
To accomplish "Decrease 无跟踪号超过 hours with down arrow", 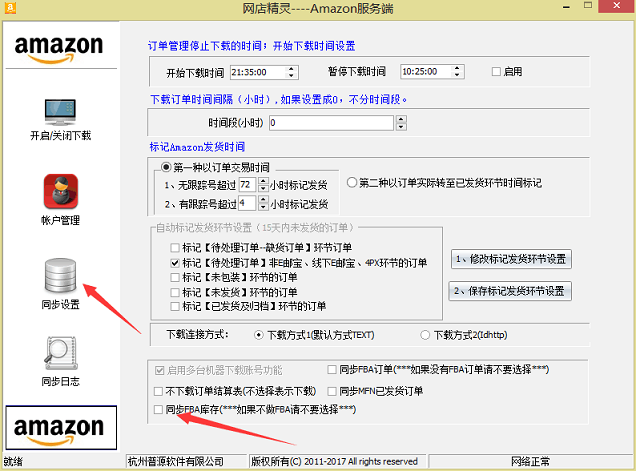I will (x=263, y=189).
